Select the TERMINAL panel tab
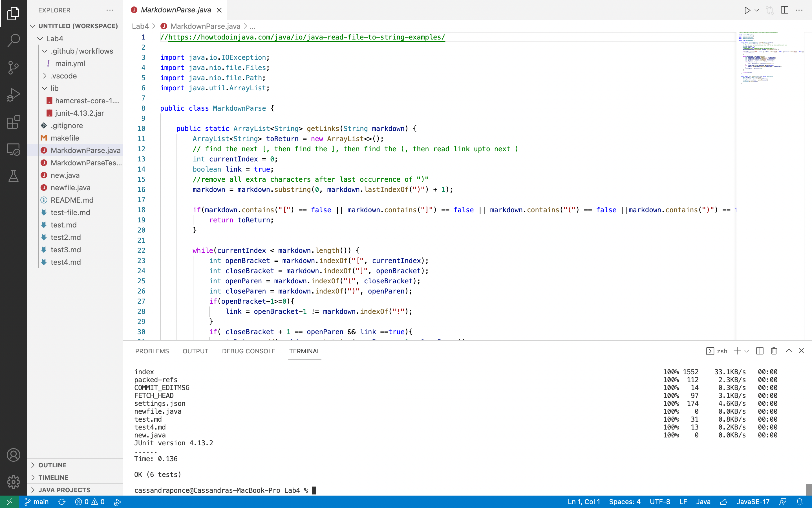 click(x=305, y=351)
